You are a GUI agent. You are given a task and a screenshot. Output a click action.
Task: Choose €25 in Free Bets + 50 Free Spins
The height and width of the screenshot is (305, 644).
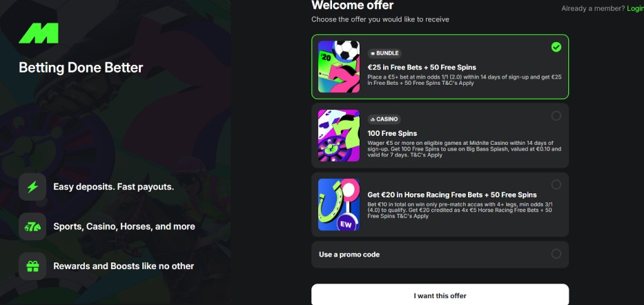tap(422, 68)
